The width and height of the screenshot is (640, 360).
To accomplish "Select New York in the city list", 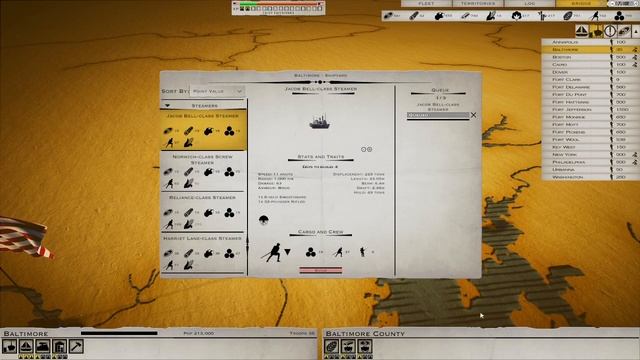I will tap(590, 155).
